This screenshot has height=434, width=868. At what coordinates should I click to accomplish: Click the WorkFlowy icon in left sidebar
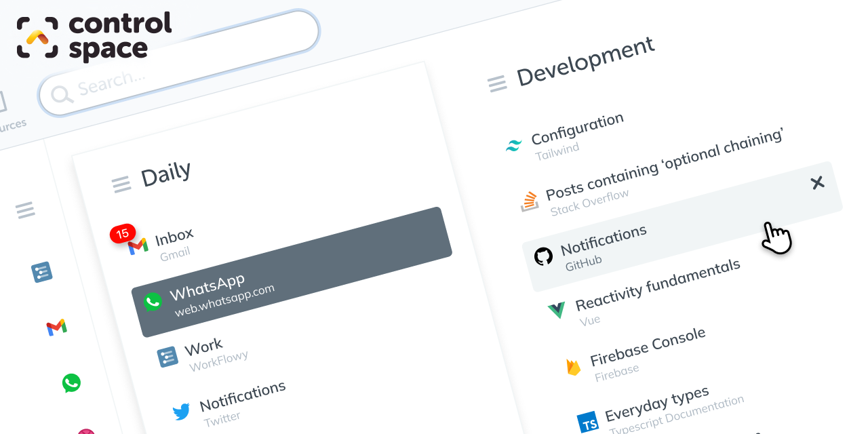(42, 273)
